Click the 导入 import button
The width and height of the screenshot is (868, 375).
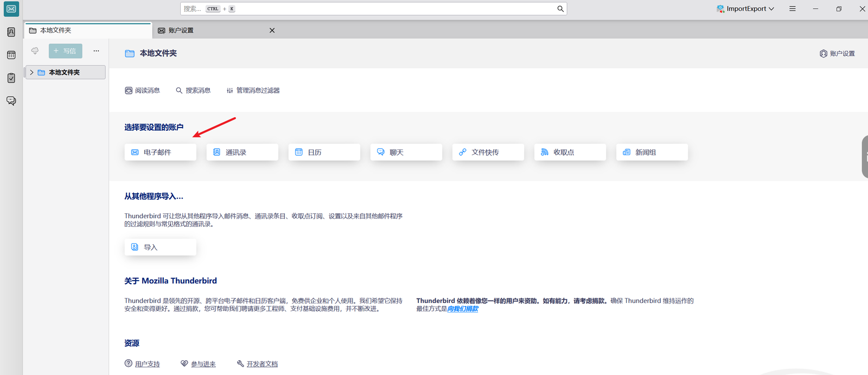[x=161, y=247]
